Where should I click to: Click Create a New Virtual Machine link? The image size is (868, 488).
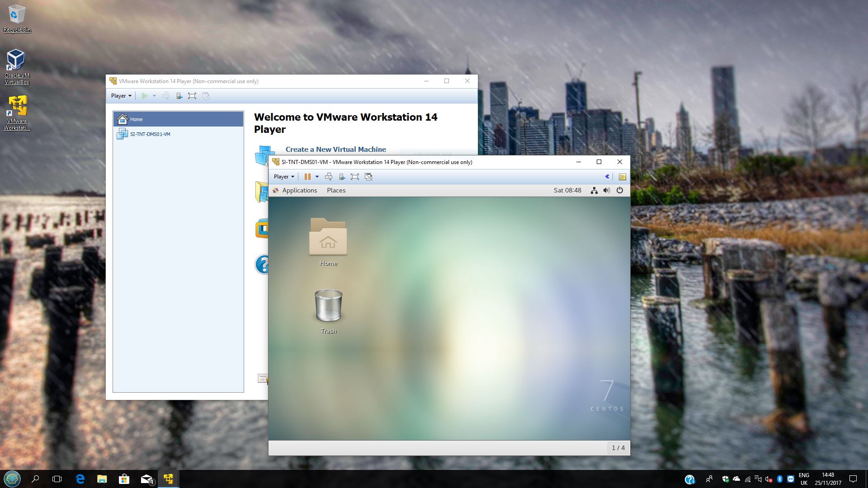(x=336, y=150)
